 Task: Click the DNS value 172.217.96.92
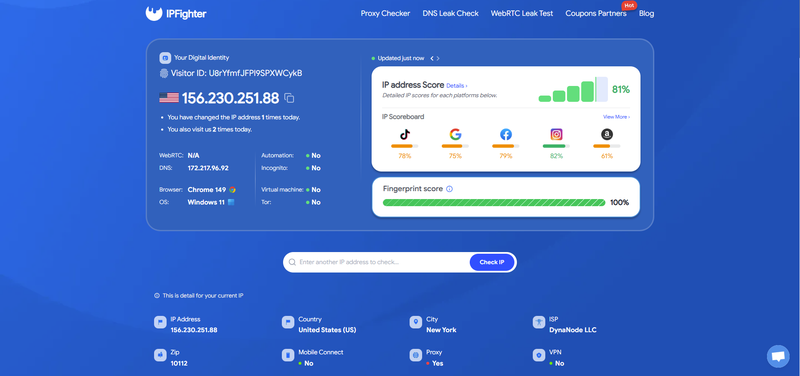click(208, 168)
